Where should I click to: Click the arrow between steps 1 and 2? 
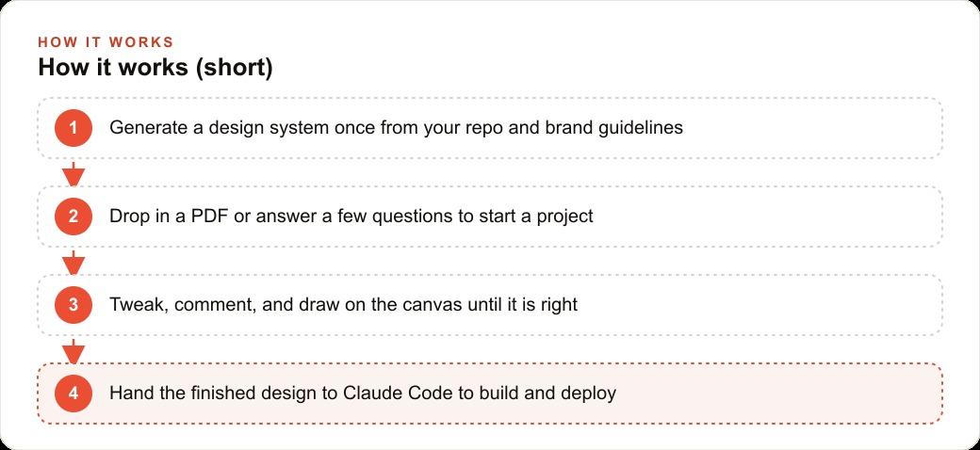(x=73, y=174)
